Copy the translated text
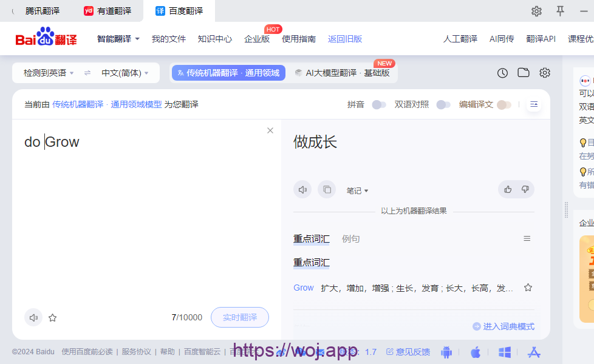594x364 pixels. click(327, 189)
